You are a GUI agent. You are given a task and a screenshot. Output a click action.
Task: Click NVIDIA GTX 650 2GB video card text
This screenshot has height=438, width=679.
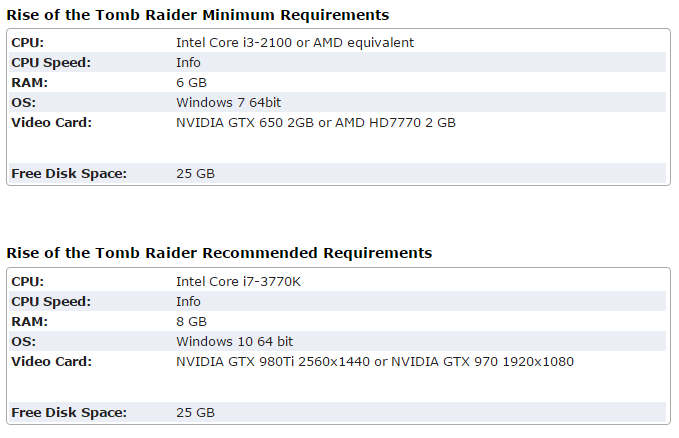click(x=245, y=123)
